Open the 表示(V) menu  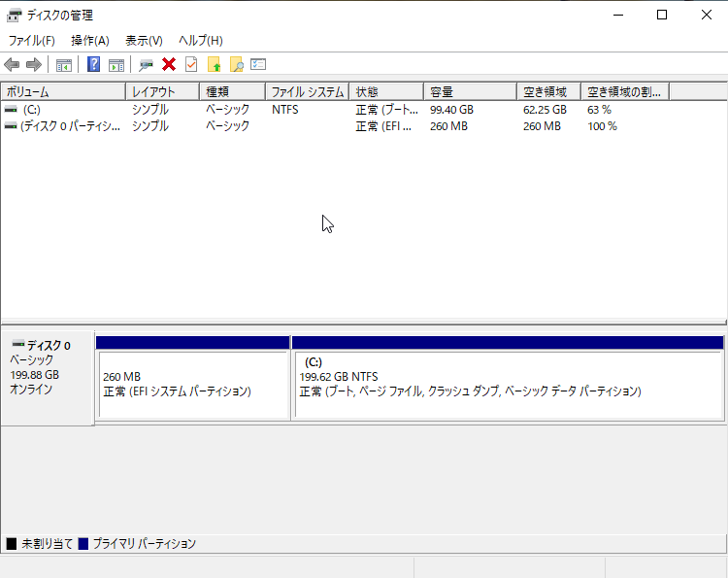click(144, 41)
